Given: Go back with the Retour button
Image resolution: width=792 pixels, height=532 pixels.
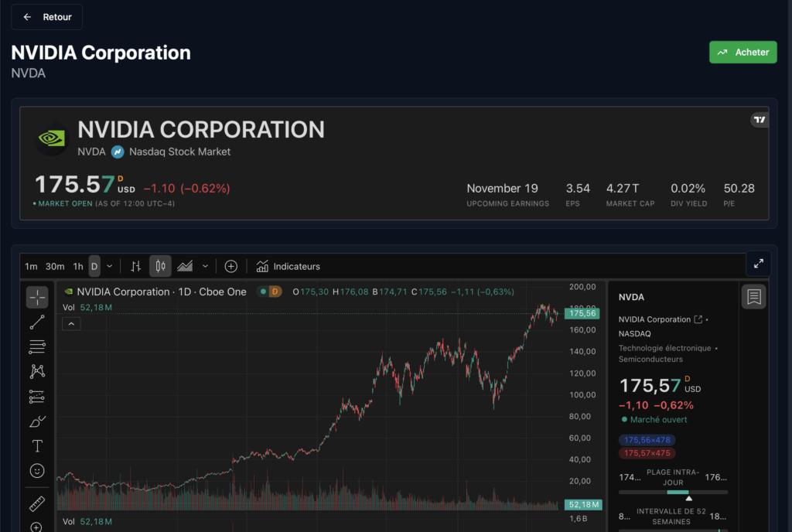Looking at the screenshot, I should coord(46,17).
